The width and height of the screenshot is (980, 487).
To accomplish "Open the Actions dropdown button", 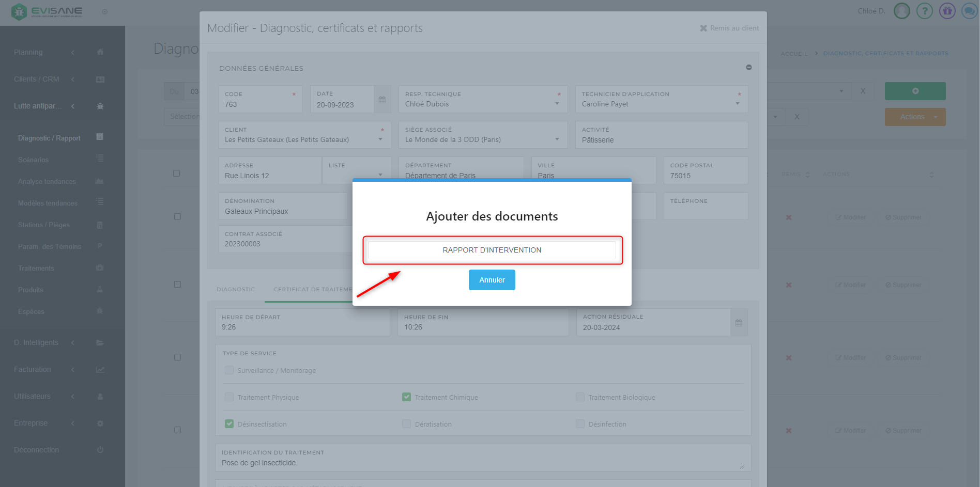I will (915, 117).
